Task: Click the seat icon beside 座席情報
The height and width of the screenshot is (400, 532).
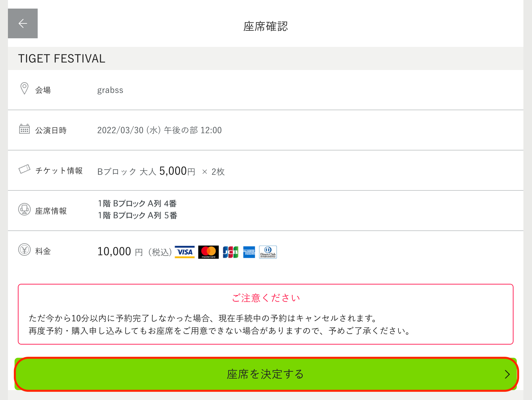Action: (x=24, y=209)
